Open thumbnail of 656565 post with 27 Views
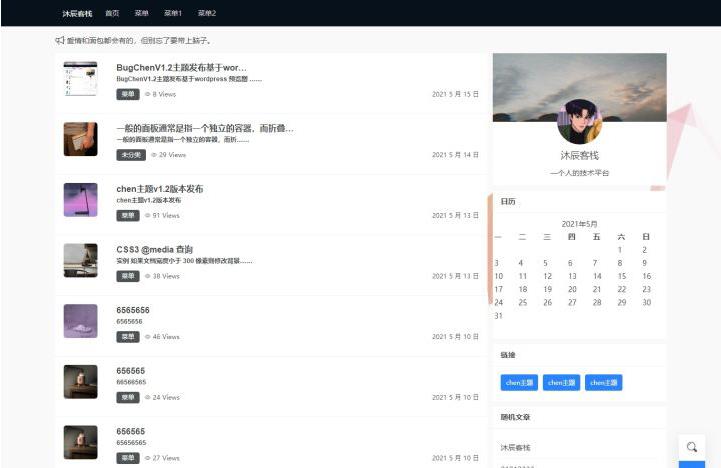This screenshot has width=721, height=468. 80,443
